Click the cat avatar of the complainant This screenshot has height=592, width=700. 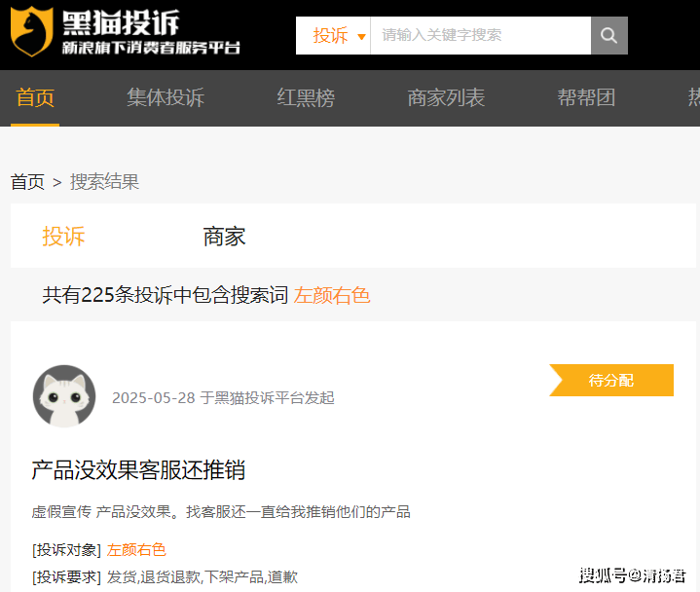pyautogui.click(x=64, y=396)
